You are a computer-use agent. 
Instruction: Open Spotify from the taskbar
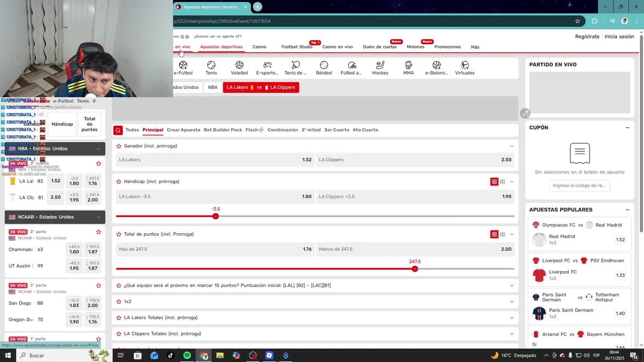point(187,355)
